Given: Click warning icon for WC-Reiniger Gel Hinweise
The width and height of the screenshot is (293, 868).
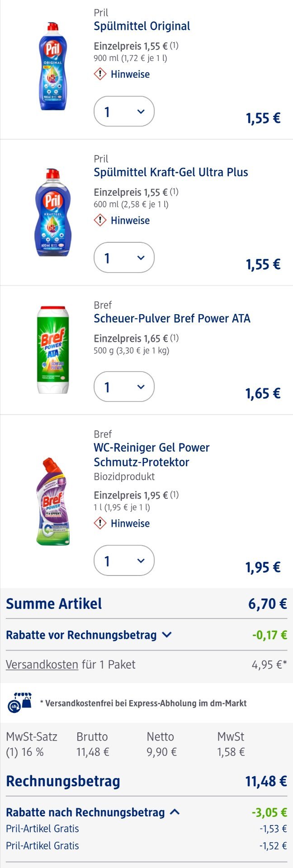Looking at the screenshot, I should [100, 523].
